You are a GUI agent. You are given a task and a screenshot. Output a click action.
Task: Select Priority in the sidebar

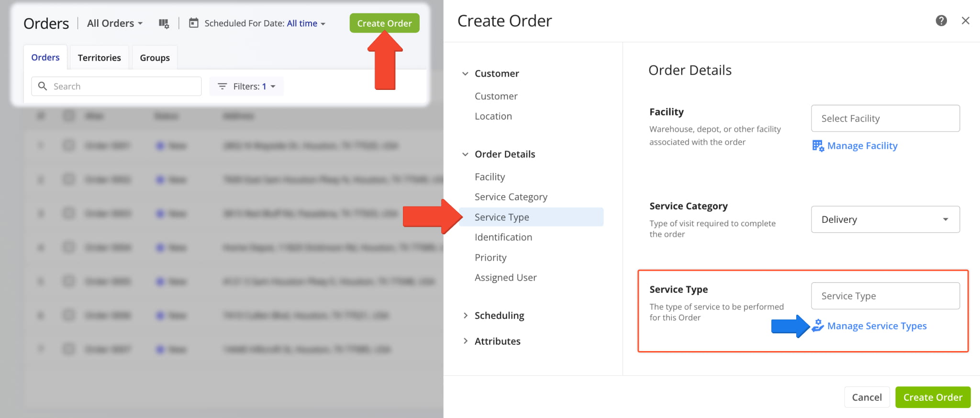pyautogui.click(x=490, y=258)
